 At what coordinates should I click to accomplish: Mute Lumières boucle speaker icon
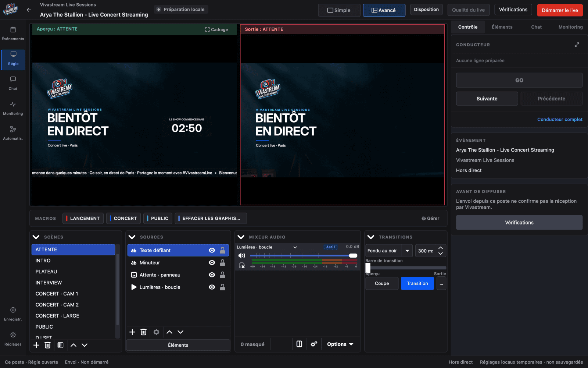tap(241, 256)
